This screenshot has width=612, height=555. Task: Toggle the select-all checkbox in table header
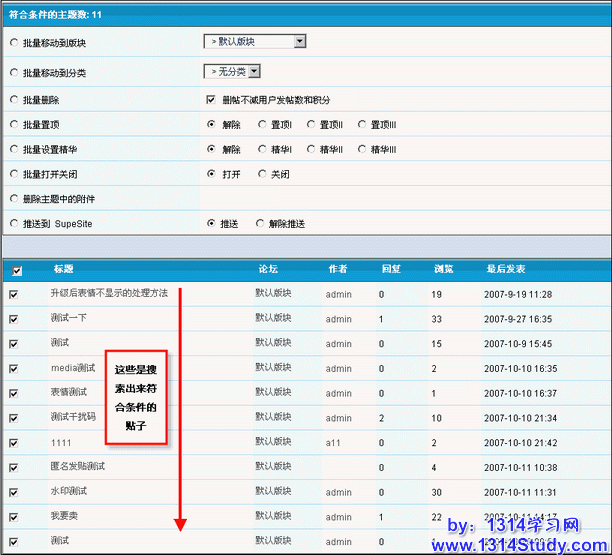[15, 270]
